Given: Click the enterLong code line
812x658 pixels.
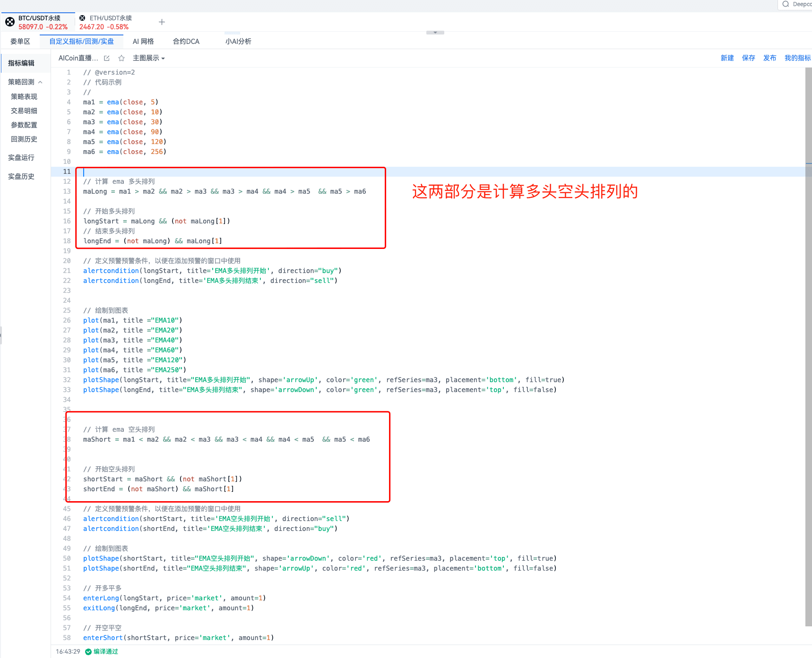Looking at the screenshot, I should click(174, 598).
